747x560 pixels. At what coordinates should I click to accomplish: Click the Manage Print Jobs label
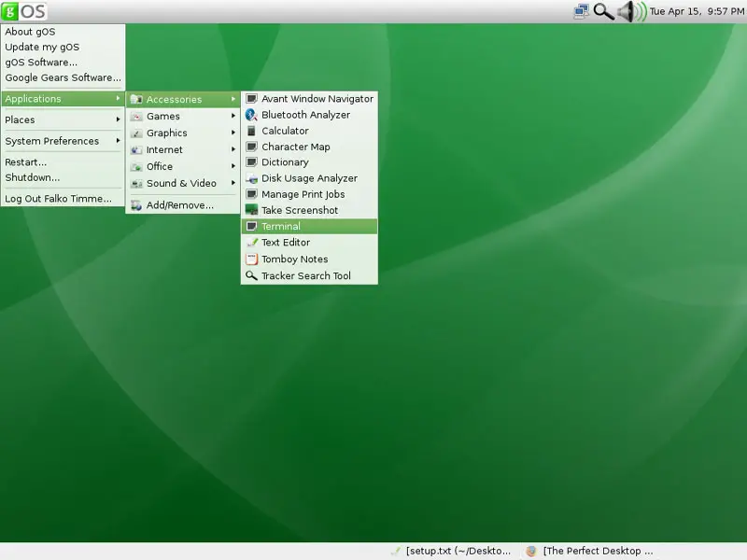point(303,194)
